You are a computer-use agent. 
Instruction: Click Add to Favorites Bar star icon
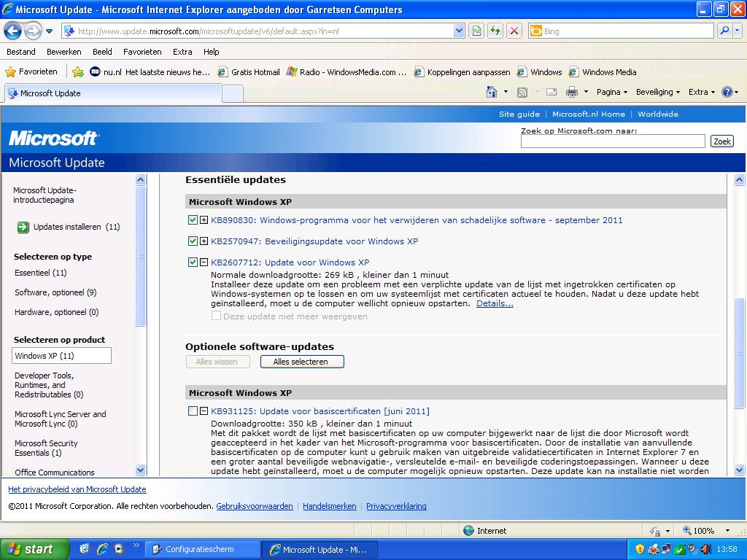click(x=78, y=72)
